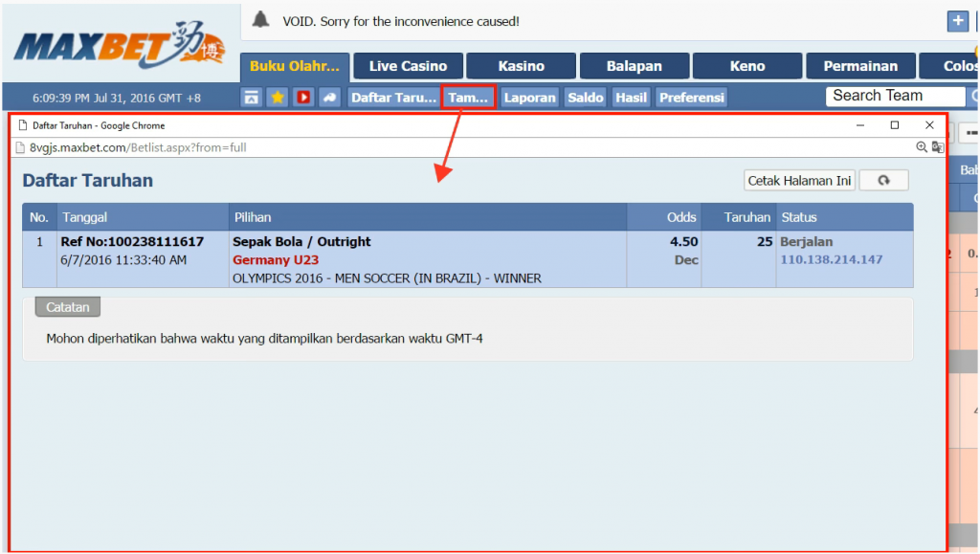Click the parlay chain icon in the toolbar

click(330, 98)
